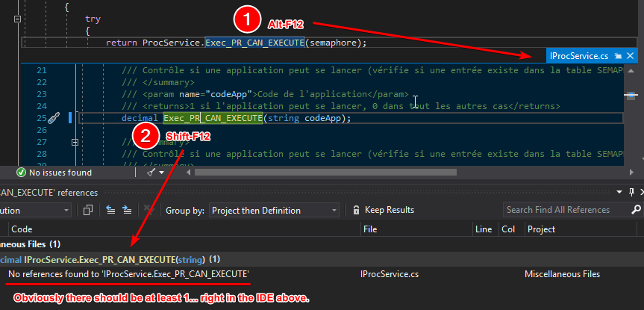Image resolution: width=644 pixels, height=310 pixels.
Task: Go to previous location in results
Action: coord(110,210)
